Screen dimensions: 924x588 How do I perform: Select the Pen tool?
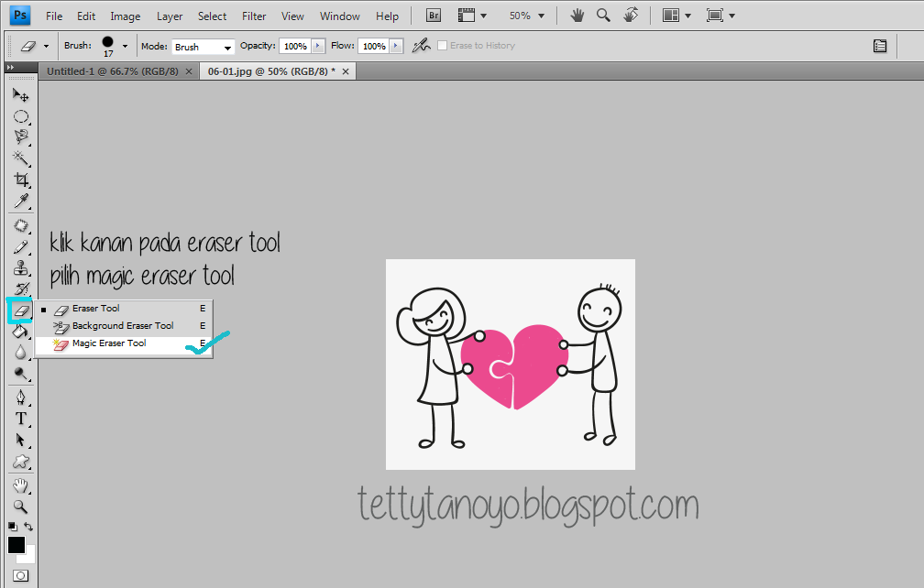tap(20, 397)
